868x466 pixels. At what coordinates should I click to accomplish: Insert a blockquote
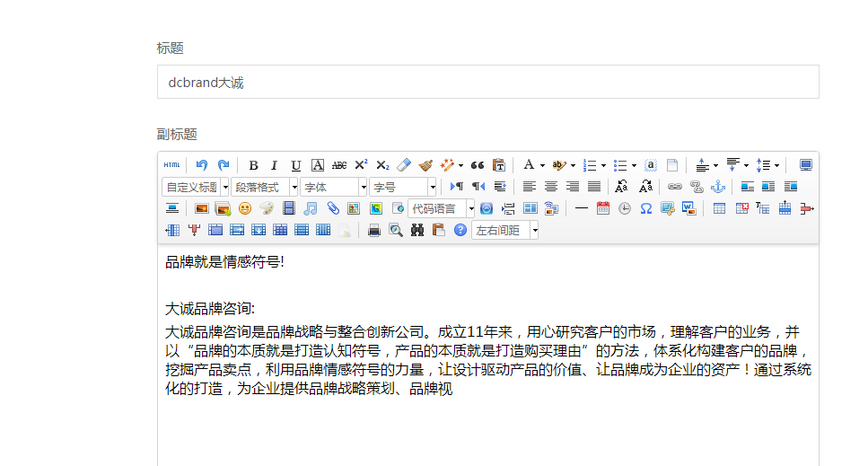pyautogui.click(x=478, y=165)
